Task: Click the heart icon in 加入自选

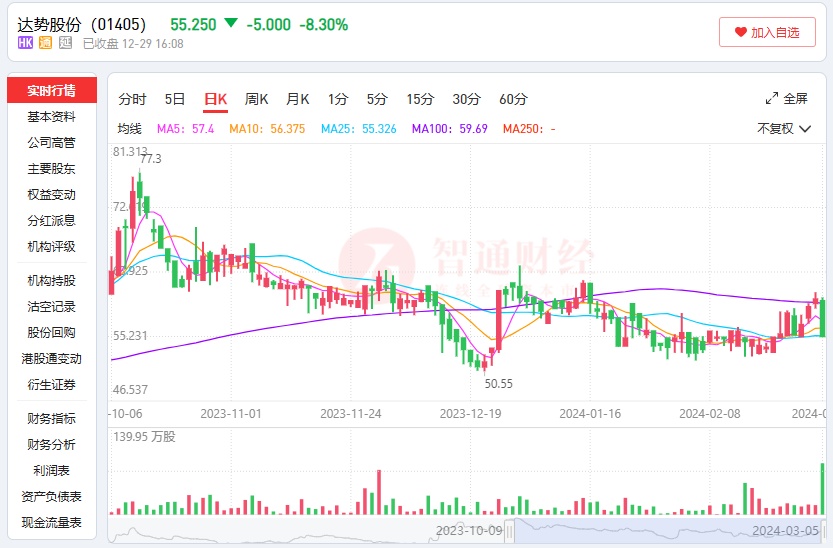Action: [x=740, y=32]
